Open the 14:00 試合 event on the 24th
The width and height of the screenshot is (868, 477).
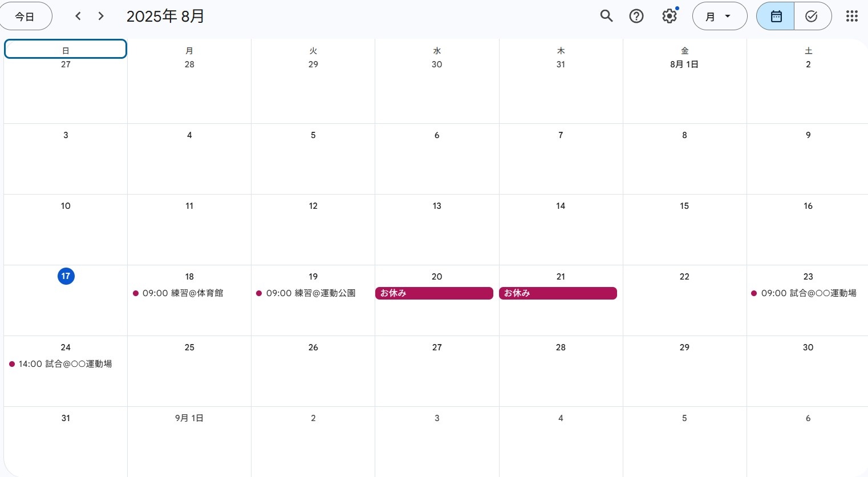pos(65,364)
